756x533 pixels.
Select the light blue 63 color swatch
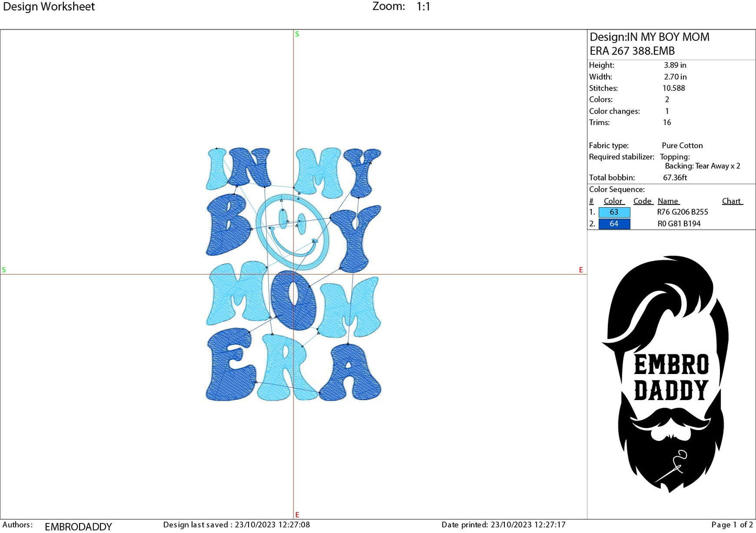(x=614, y=212)
